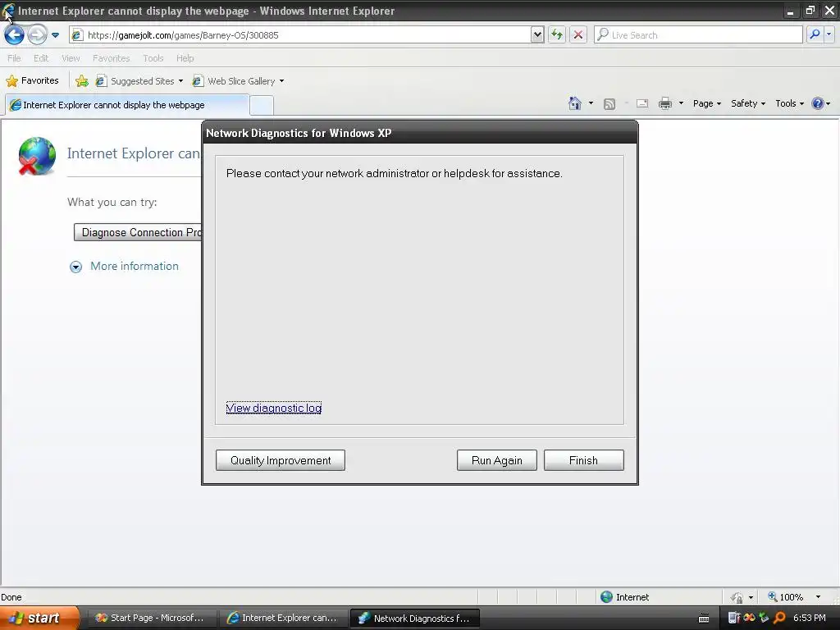Expand the address bar history dropdown
This screenshot has height=630, width=840.
coord(537,34)
